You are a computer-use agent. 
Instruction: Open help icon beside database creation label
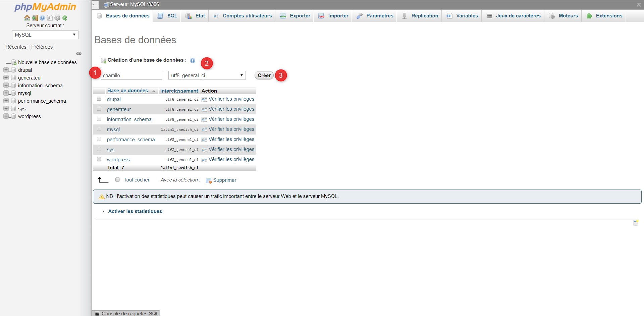tap(193, 61)
